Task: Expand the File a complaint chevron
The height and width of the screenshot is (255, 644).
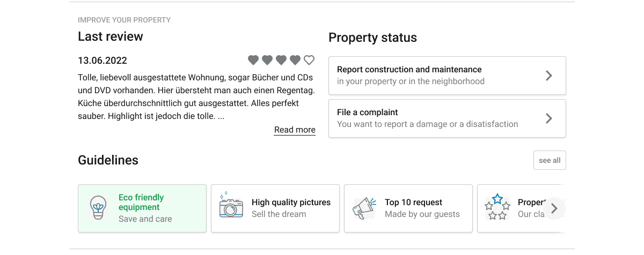Action: coord(548,118)
